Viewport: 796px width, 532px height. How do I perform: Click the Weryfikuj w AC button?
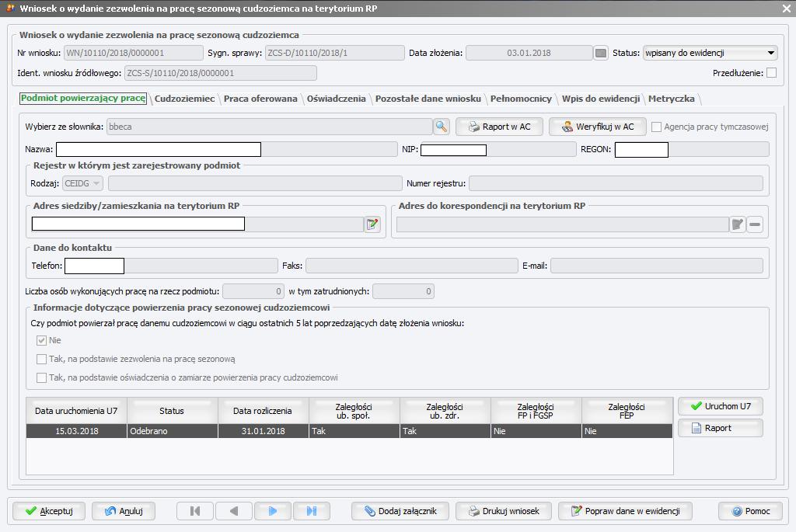point(598,127)
